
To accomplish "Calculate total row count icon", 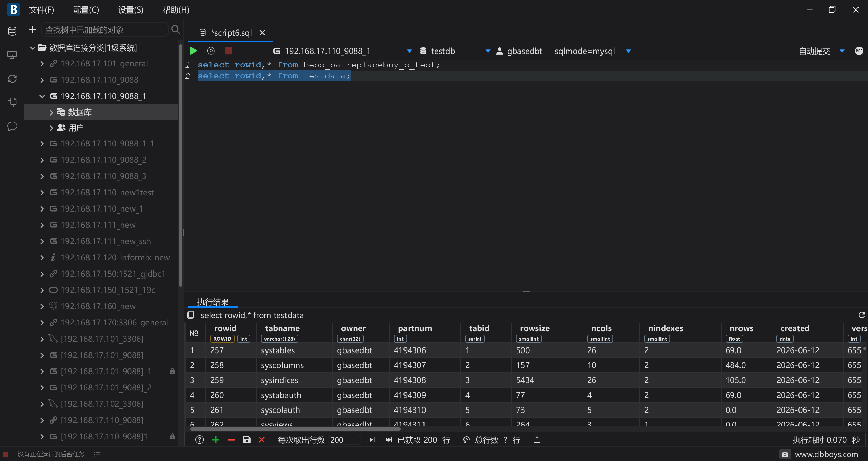I will [x=467, y=440].
